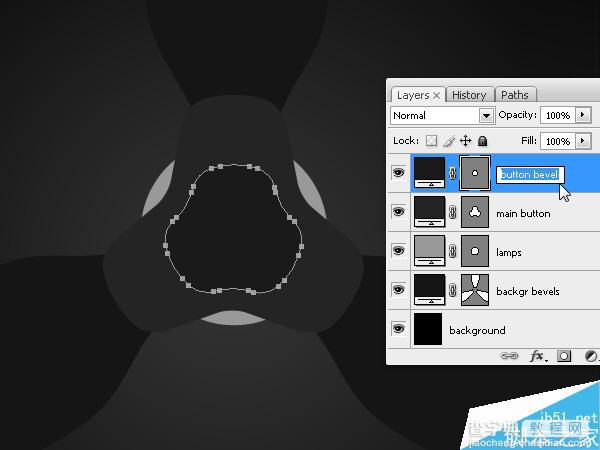This screenshot has width=600, height=450.
Task: Select the main button layer name
Action: tap(523, 214)
